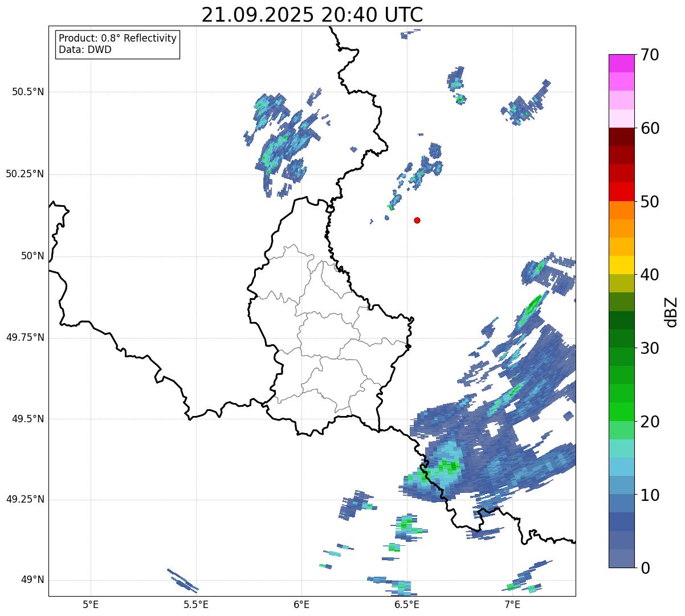The image size is (685, 616).
Task: Click the 7°E longitude label
Action: pos(512,604)
